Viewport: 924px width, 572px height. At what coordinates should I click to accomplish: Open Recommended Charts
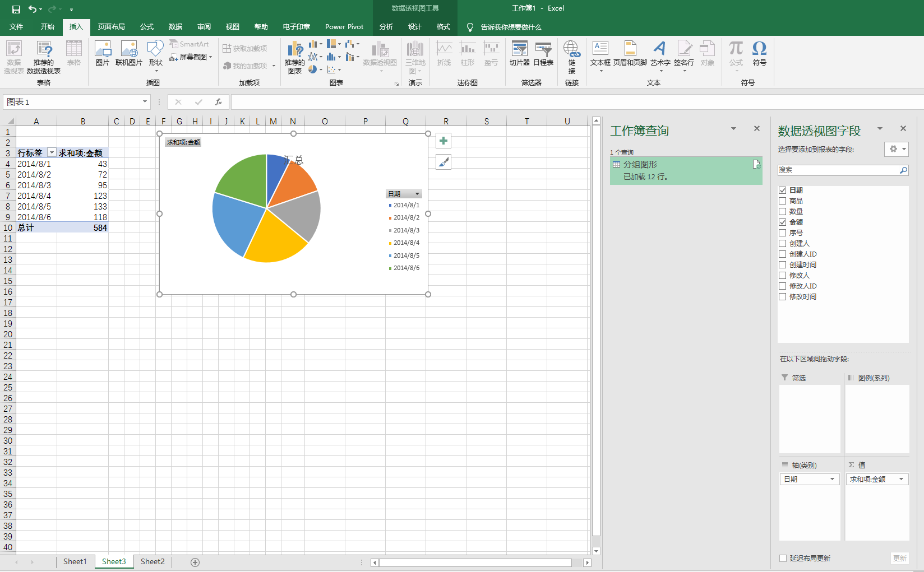point(294,57)
